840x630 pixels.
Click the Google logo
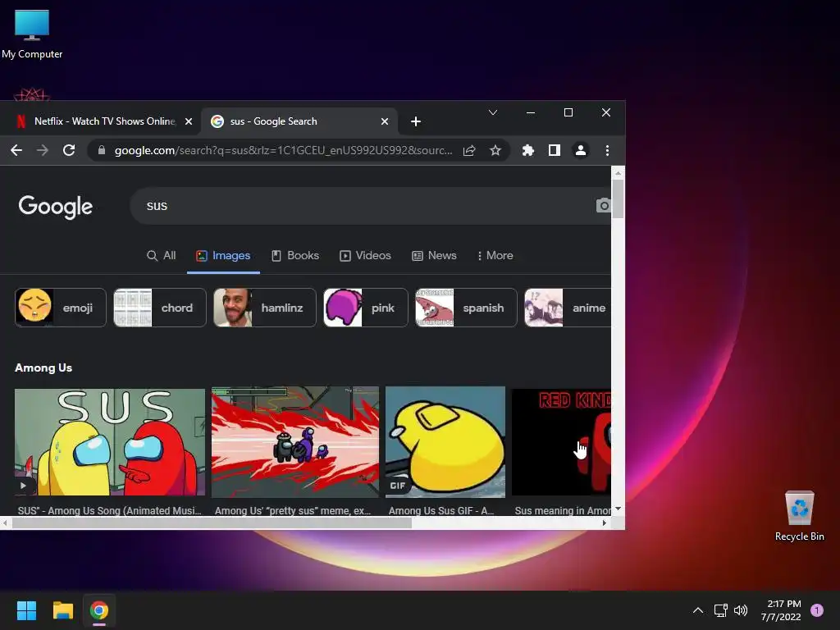[x=56, y=206]
